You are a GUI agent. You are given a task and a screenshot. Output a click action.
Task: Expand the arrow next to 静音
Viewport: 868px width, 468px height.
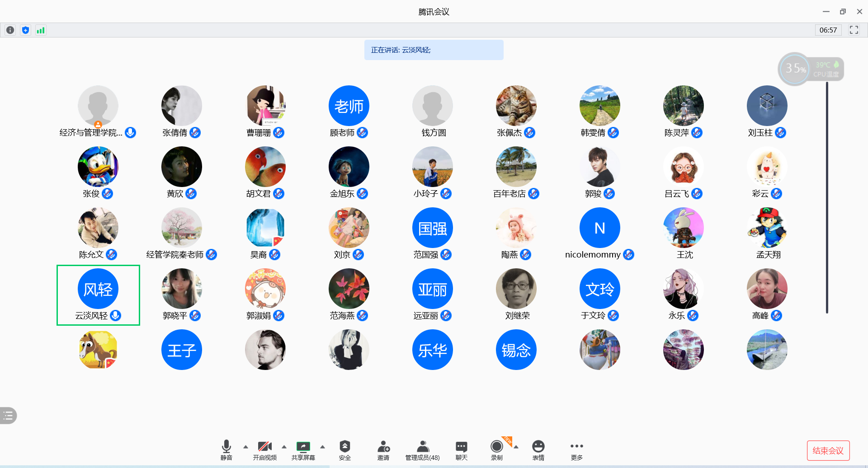pyautogui.click(x=245, y=447)
